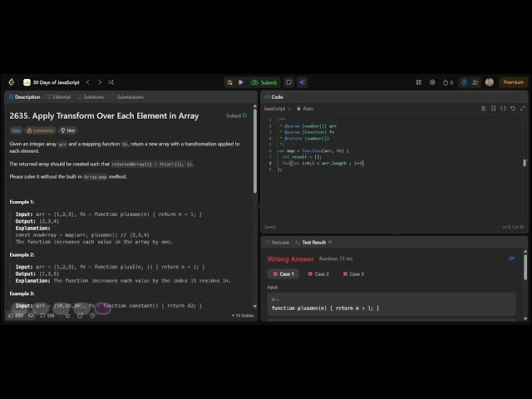Click the Solved status indicator
The image size is (532, 399).
click(236, 116)
